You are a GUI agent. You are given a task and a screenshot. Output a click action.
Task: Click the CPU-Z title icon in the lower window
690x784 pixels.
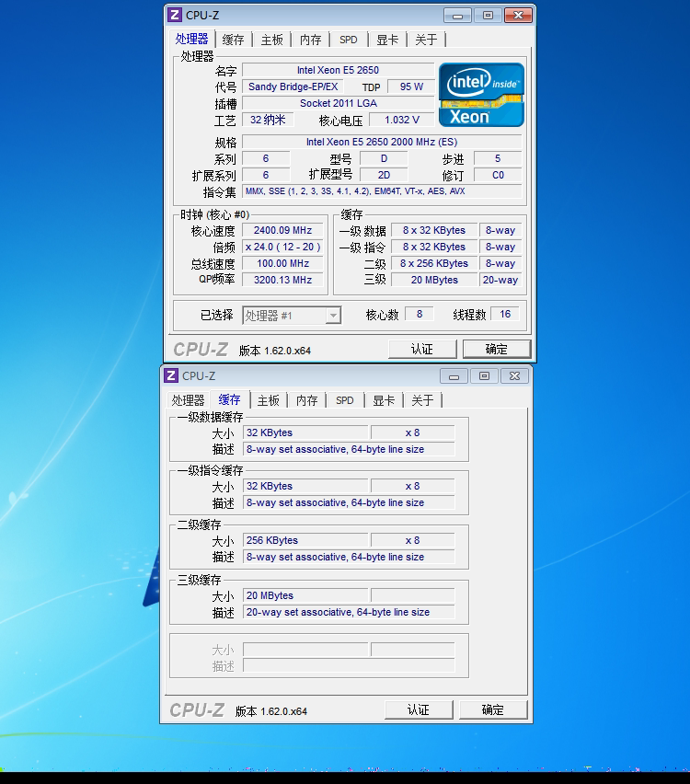click(170, 375)
